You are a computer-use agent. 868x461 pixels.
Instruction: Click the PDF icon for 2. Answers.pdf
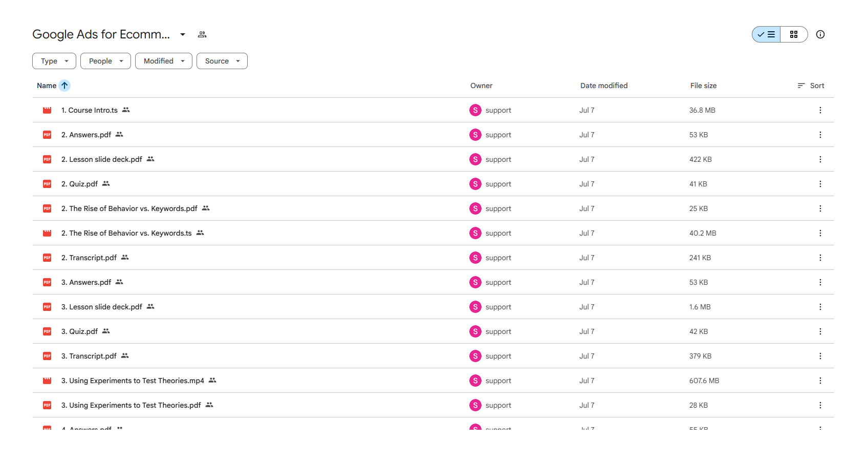pyautogui.click(x=47, y=135)
